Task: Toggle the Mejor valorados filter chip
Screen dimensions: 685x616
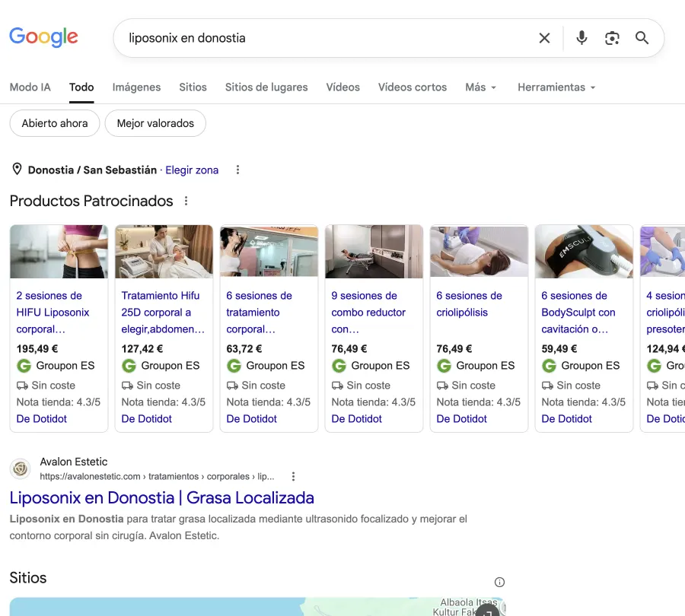Action: 155,123
